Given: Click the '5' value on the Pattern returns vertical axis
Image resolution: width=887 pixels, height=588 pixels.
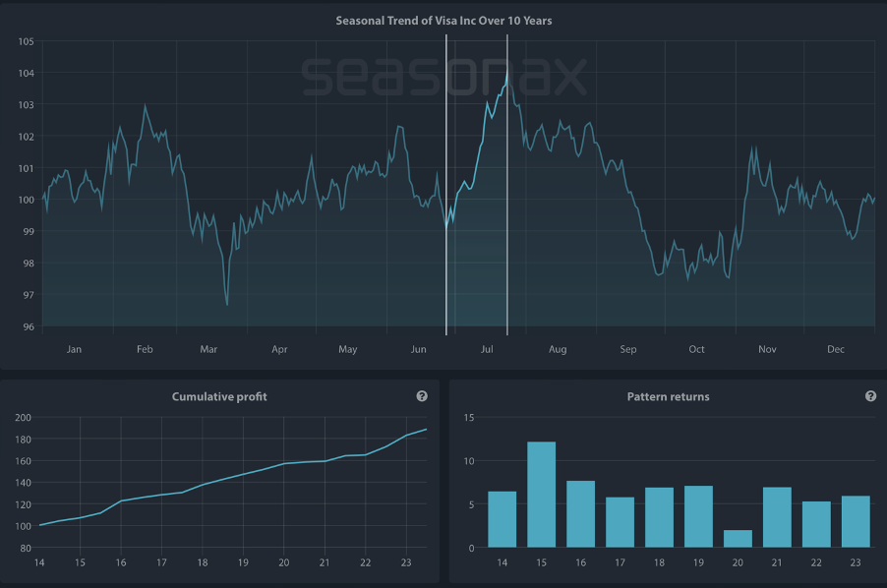Looking at the screenshot, I should 472,504.
